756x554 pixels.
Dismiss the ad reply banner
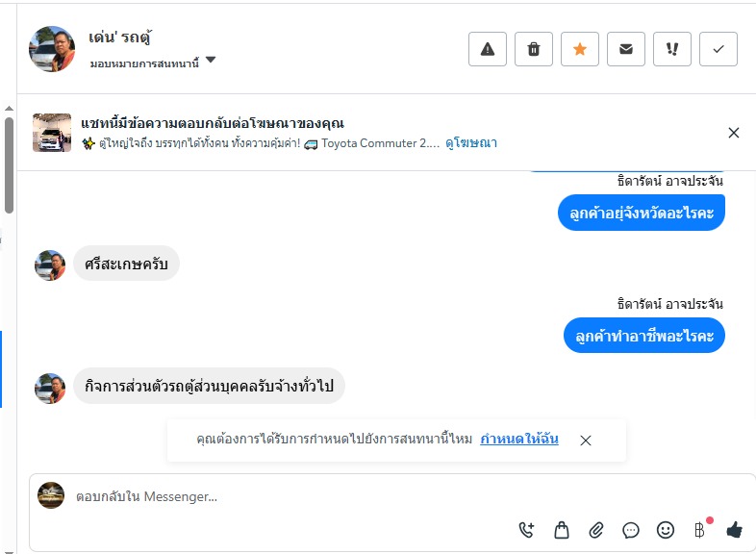pyautogui.click(x=734, y=133)
